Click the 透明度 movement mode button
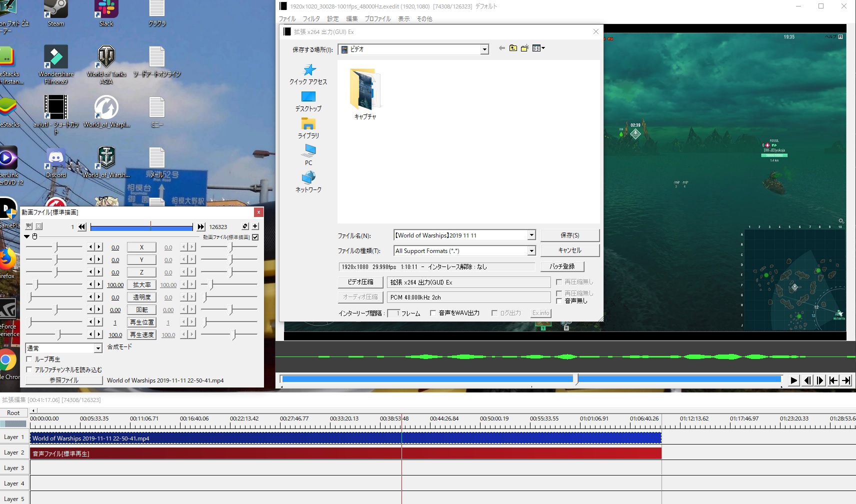Image resolution: width=856 pixels, height=504 pixels. pyautogui.click(x=141, y=297)
